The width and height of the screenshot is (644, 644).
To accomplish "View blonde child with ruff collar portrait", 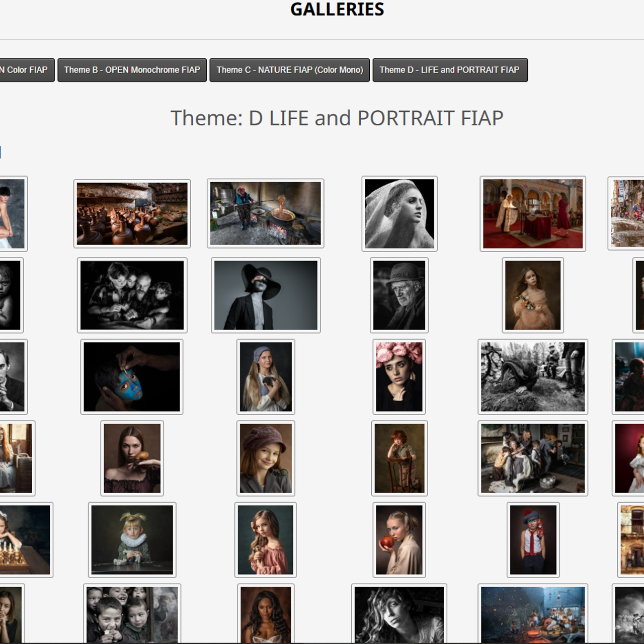I will (x=132, y=540).
